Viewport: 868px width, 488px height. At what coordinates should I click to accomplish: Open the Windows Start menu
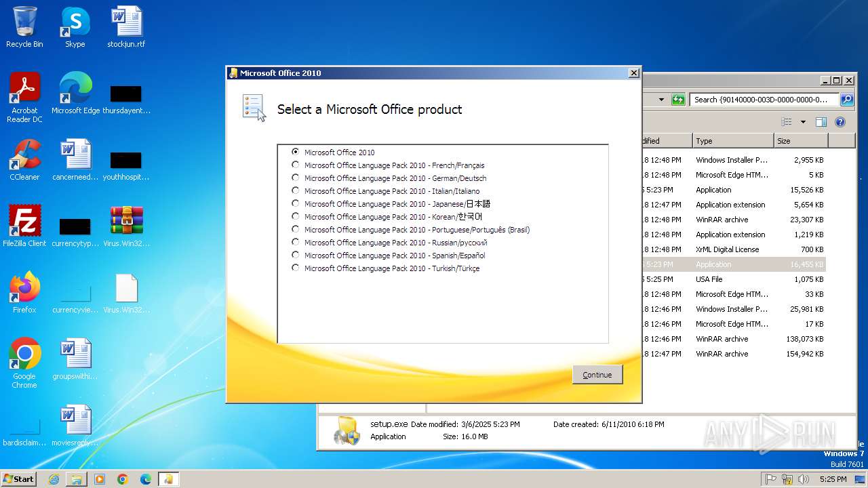[x=19, y=479]
